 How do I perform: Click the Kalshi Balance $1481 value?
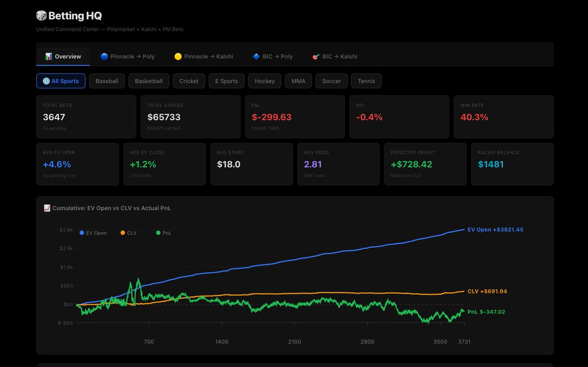click(x=490, y=164)
